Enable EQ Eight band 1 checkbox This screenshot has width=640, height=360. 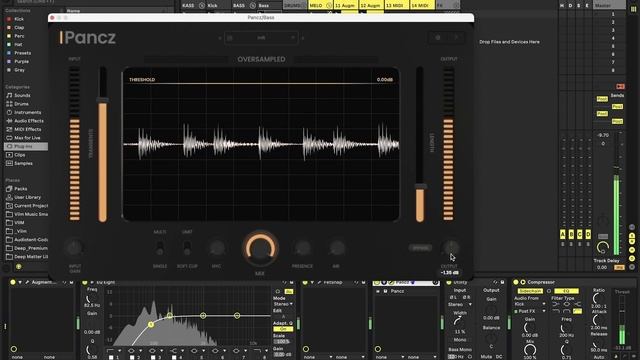click(111, 357)
